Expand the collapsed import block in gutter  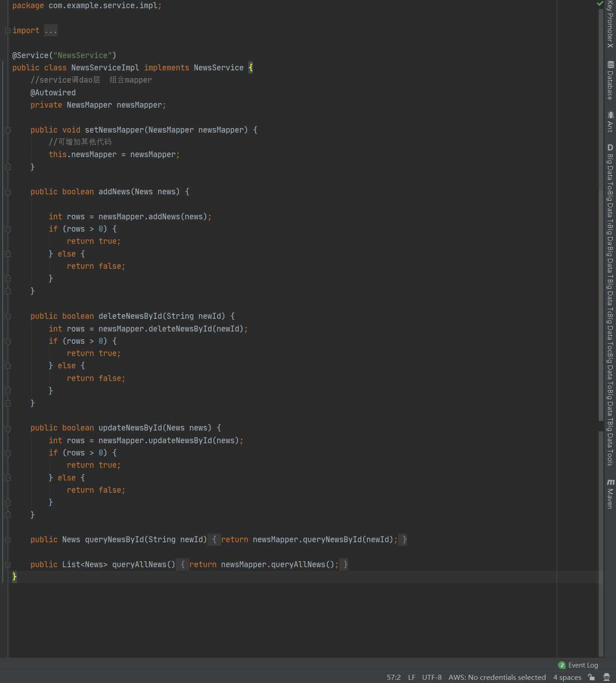(x=8, y=30)
